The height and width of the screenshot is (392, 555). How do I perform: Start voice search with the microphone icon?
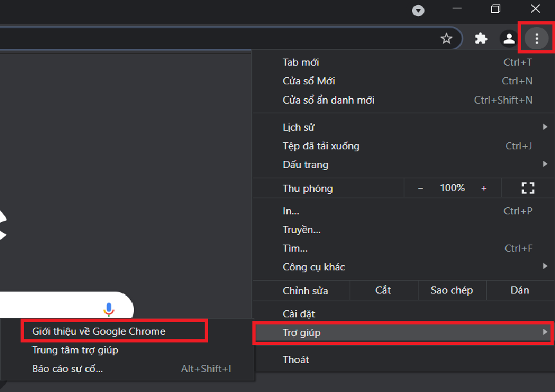[x=109, y=308]
